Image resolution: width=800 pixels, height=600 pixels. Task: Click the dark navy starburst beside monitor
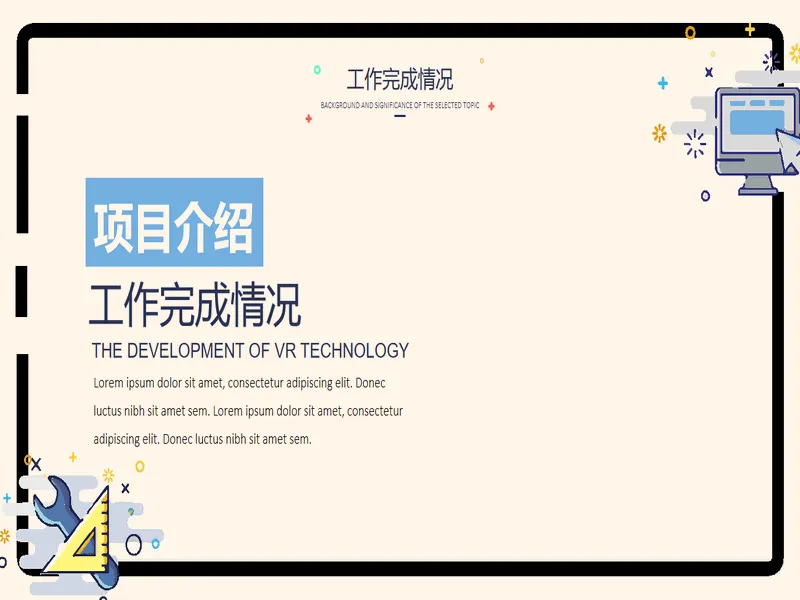pos(695,143)
